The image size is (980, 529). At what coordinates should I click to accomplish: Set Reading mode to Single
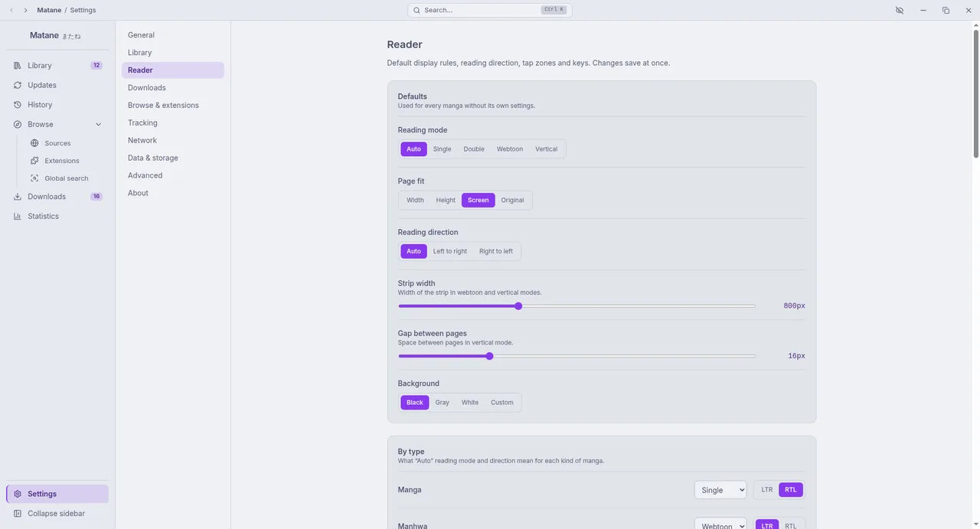443,149
